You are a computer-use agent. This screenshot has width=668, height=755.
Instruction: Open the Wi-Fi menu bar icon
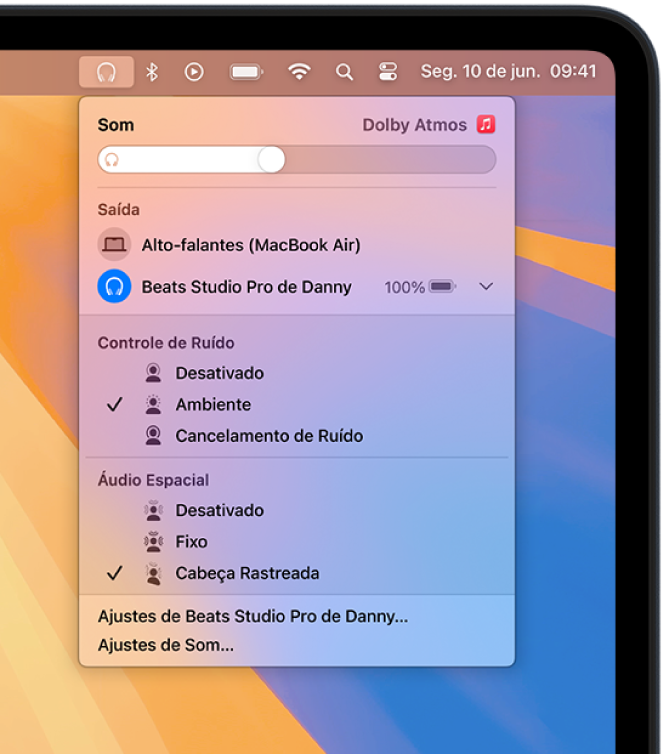(x=299, y=72)
